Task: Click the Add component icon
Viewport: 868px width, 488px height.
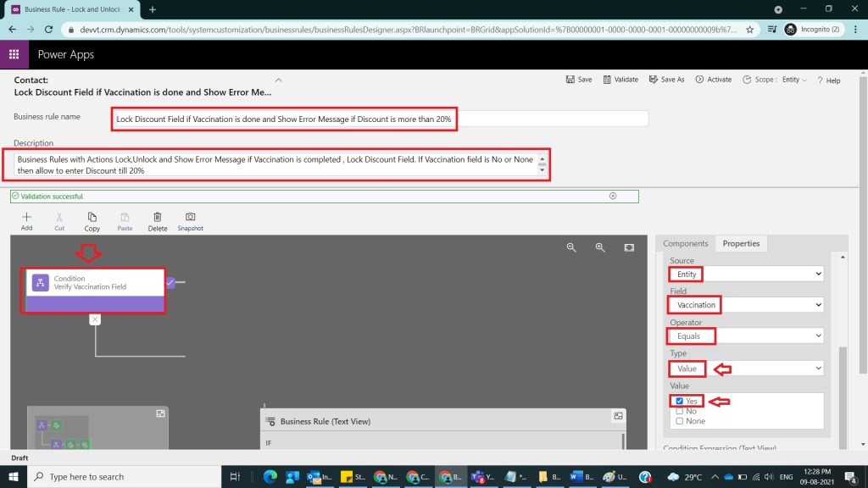Action: pos(26,218)
